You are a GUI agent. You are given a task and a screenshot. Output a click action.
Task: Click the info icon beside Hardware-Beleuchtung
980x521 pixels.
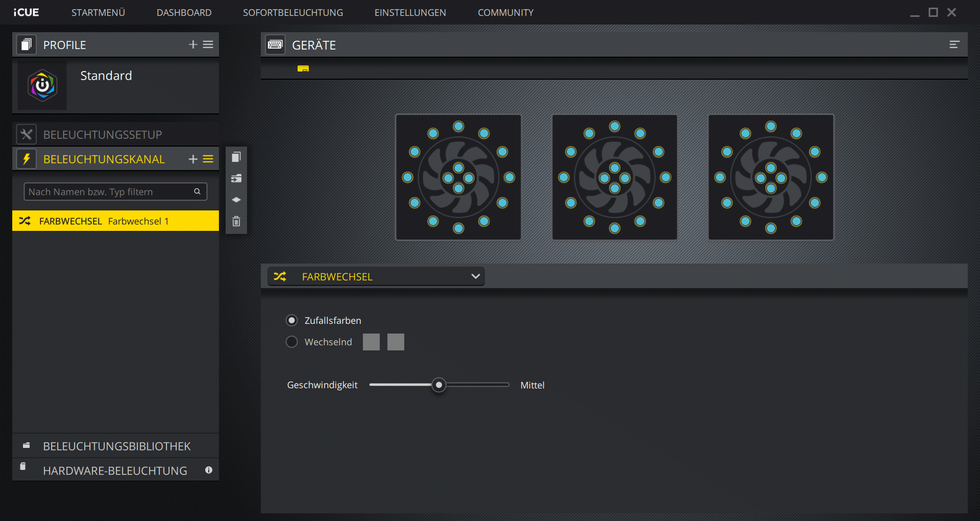[x=209, y=470]
